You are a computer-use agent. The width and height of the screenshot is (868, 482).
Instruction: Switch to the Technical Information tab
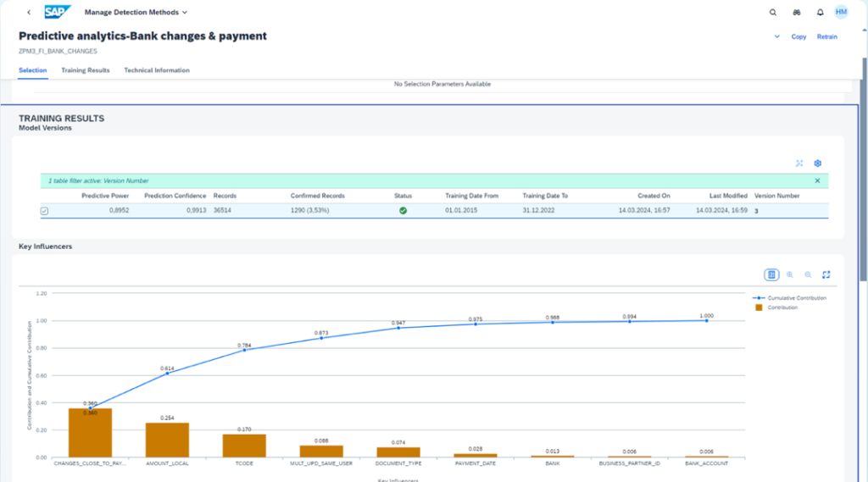pyautogui.click(x=157, y=70)
